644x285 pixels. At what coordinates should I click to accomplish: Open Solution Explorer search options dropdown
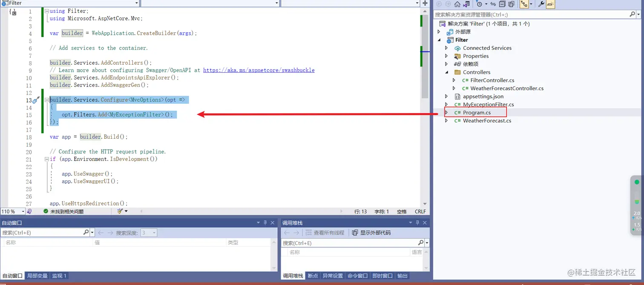639,14
